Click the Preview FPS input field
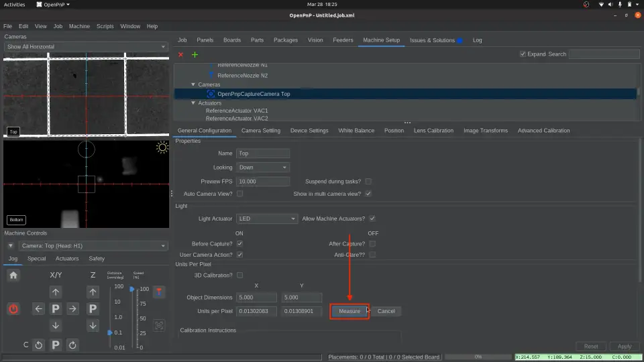Viewport: 644px width, 362px height. pos(263,182)
